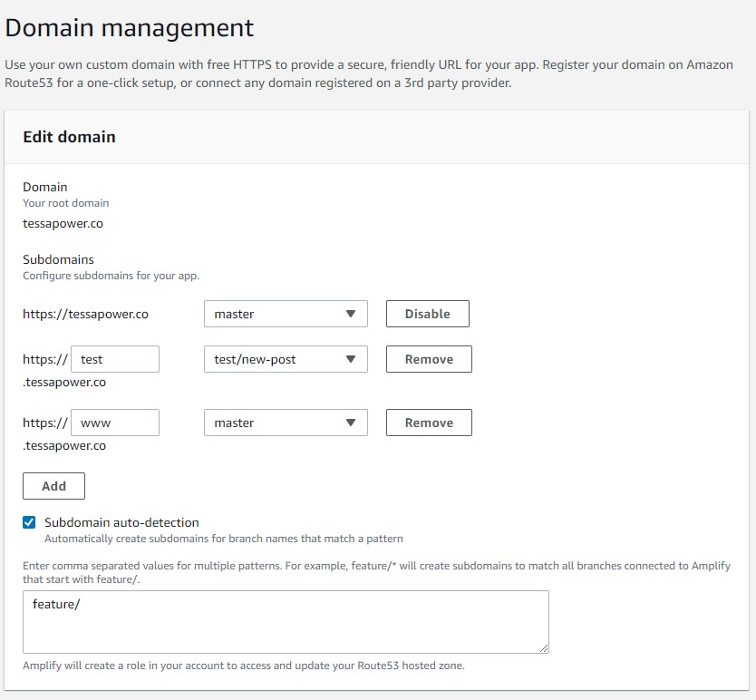Disable HTTPS for the root tessapower.co domain

[427, 314]
